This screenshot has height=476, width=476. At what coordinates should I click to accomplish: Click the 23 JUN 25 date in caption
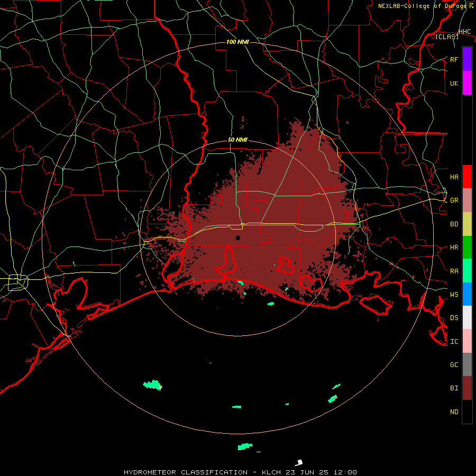[x=308, y=472]
